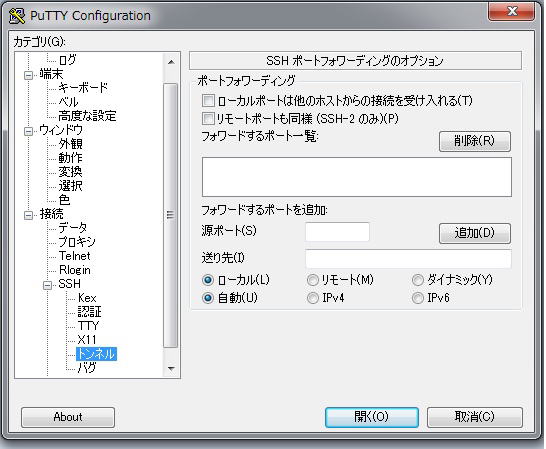546x449 pixels.
Task: Choose the IPv6 radio option
Action: (x=418, y=298)
